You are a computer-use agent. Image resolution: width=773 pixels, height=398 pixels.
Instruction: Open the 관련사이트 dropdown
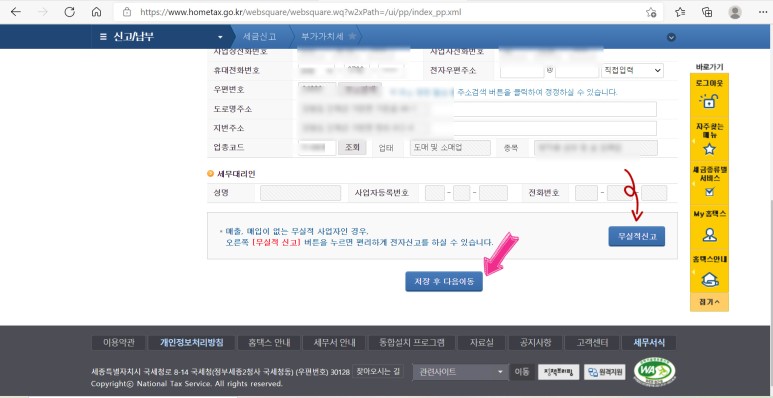coord(460,372)
